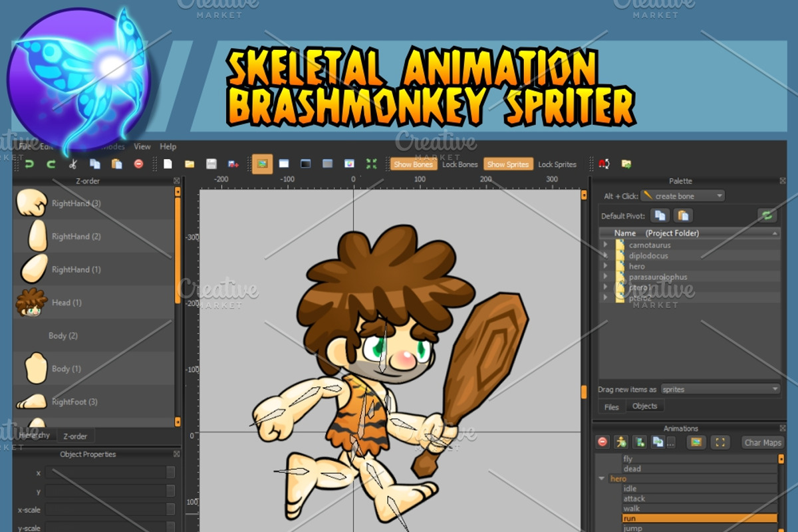Create a new project with the blank page icon
Viewport: 798px width, 532px height.
pos(168,164)
